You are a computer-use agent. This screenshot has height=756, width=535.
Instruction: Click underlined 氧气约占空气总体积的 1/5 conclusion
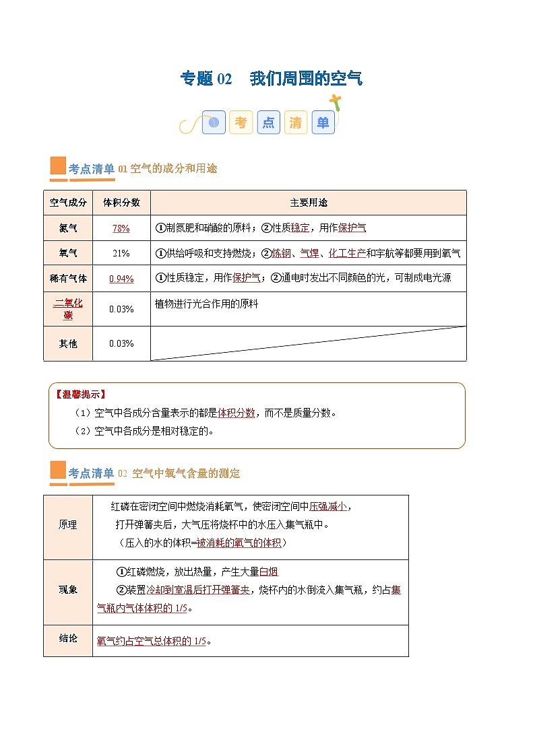coord(152,642)
